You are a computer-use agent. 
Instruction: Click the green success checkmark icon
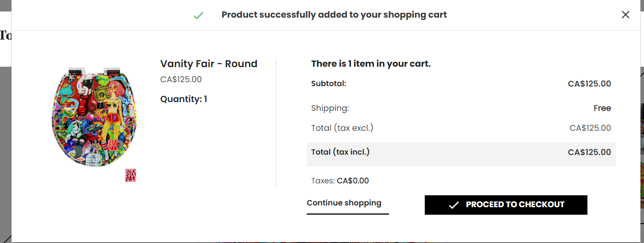[198, 15]
